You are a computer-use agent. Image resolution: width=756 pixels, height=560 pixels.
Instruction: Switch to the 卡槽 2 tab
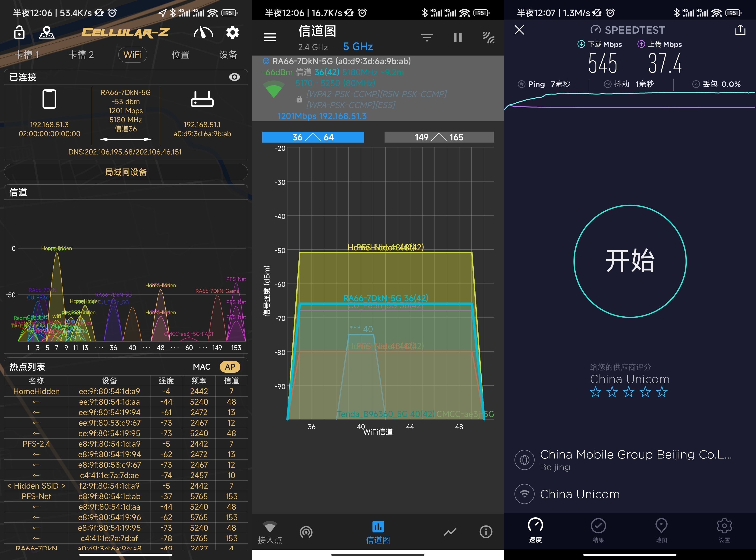(81, 55)
